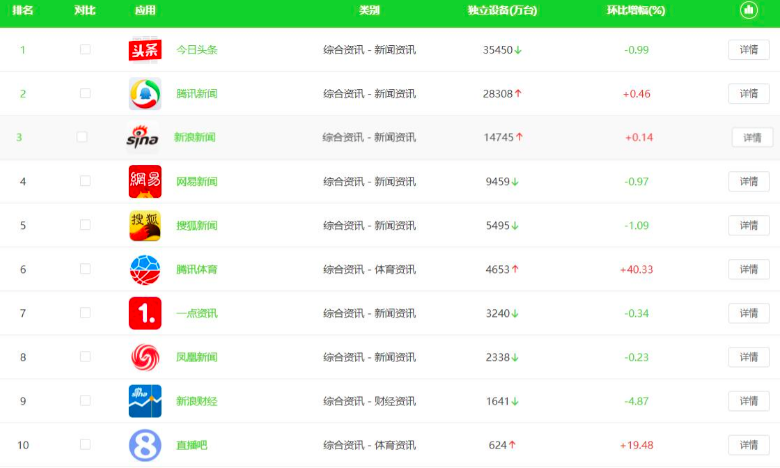Open 详情 for 网易新闻

click(x=749, y=182)
